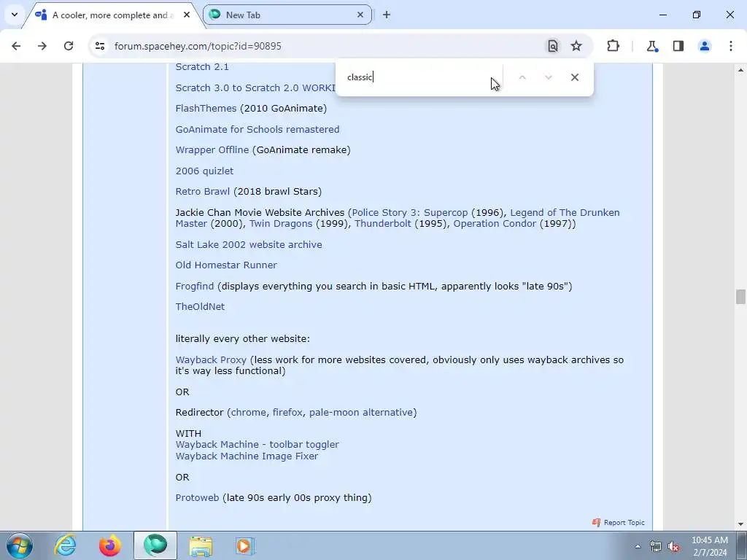Close the New Tab tab
Viewport: 747px width, 560px height.
[x=360, y=15]
